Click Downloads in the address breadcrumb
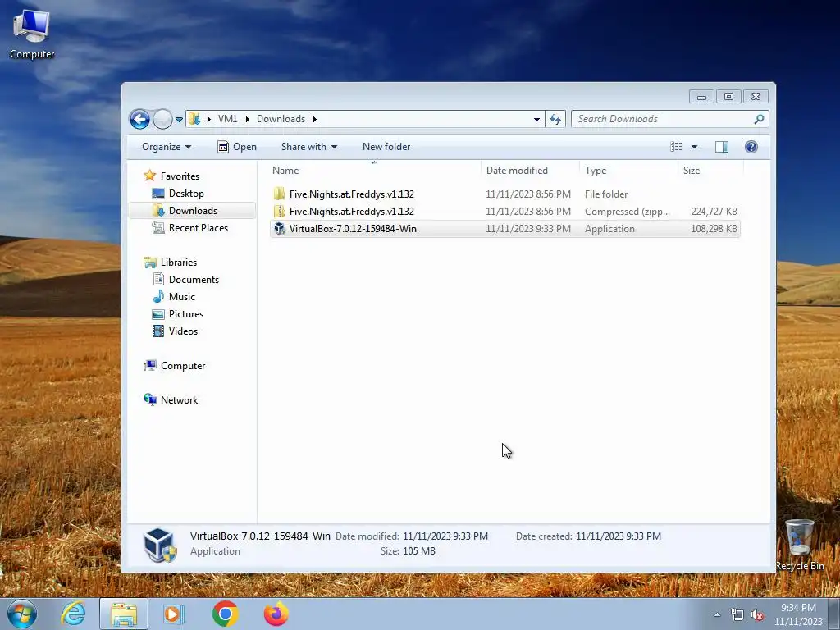The width and height of the screenshot is (840, 630). (281, 119)
